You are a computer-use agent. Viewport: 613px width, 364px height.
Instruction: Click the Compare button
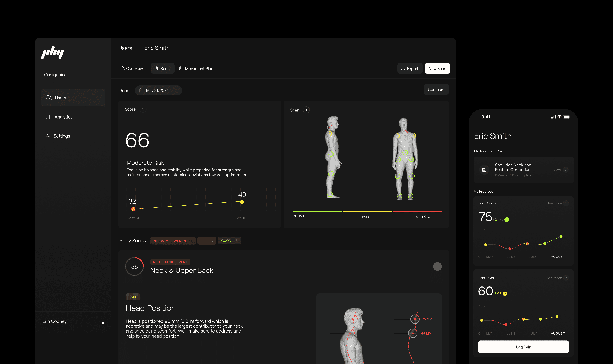(436, 90)
